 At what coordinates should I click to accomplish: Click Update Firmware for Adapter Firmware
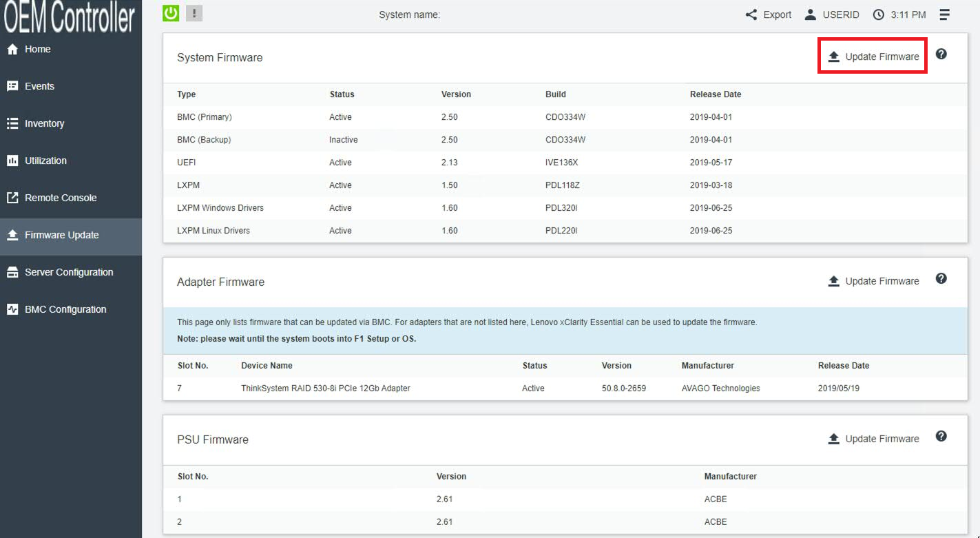click(873, 281)
